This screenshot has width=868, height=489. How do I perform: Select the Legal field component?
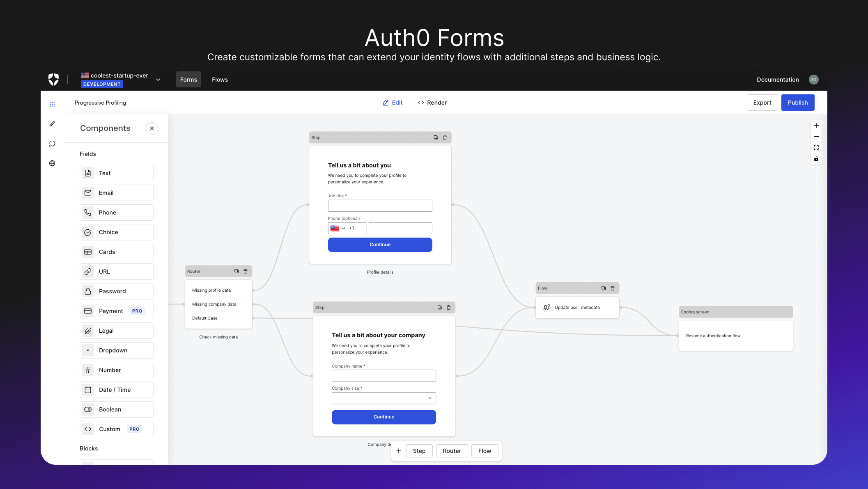point(117,331)
